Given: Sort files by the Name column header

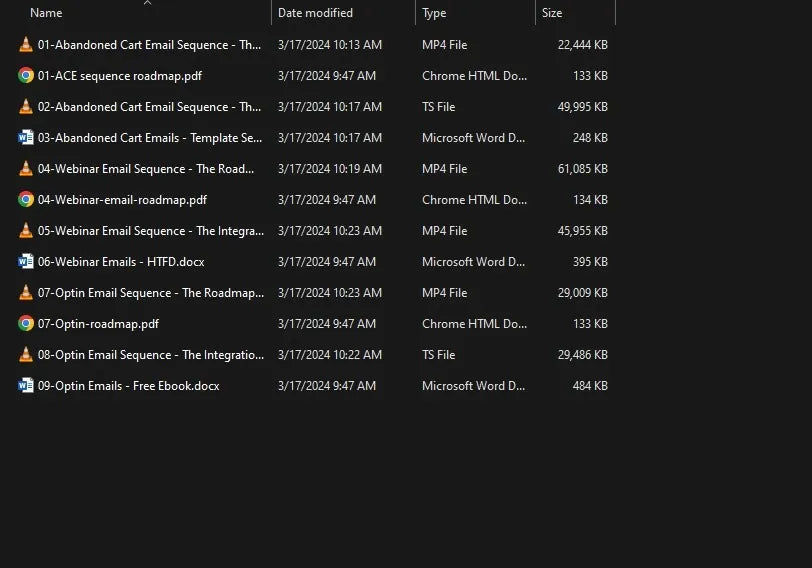Looking at the screenshot, I should tap(46, 13).
